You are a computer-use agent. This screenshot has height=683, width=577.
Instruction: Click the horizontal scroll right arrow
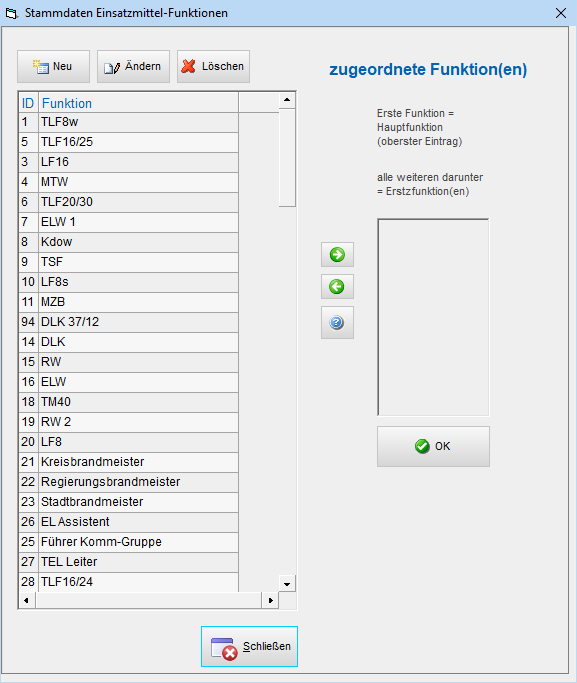270,600
